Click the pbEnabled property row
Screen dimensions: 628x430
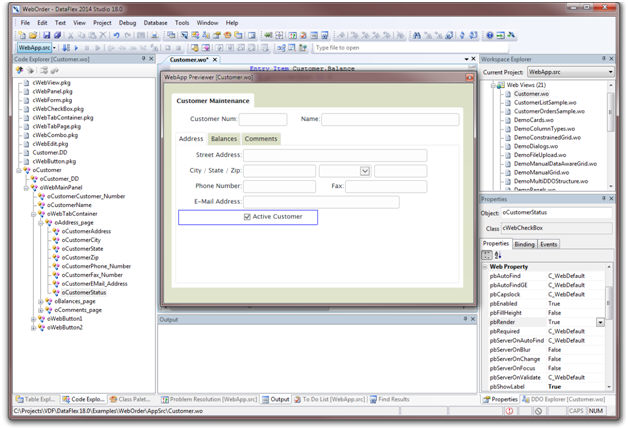(x=545, y=303)
